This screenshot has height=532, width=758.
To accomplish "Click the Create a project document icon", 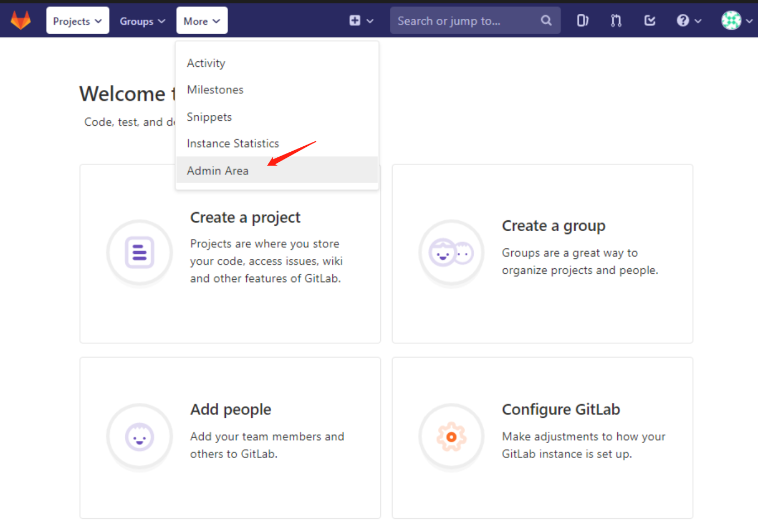I will pyautogui.click(x=140, y=253).
